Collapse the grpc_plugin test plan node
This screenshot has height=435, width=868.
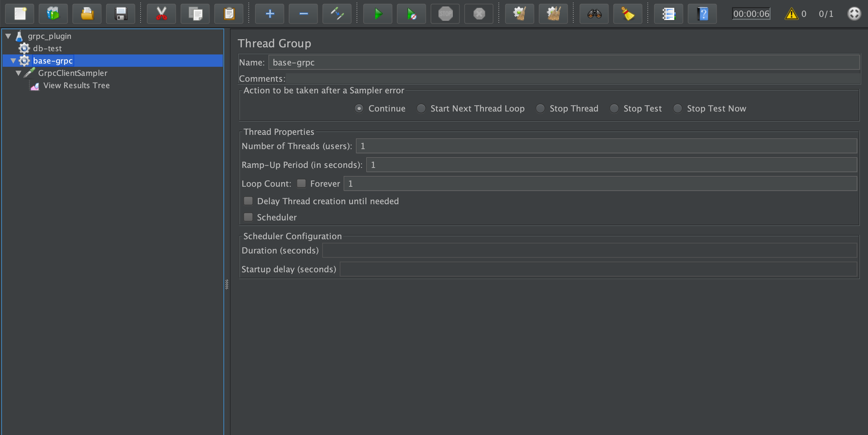pos(8,36)
